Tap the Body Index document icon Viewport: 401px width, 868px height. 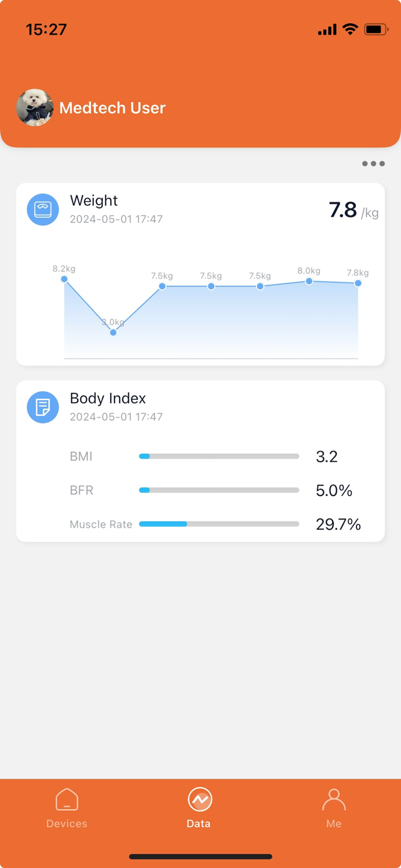43,407
